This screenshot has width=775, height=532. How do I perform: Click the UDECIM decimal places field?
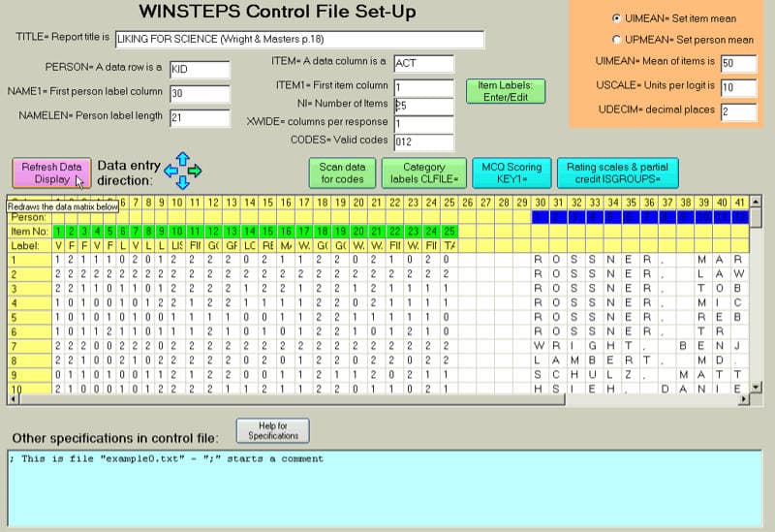point(738,111)
